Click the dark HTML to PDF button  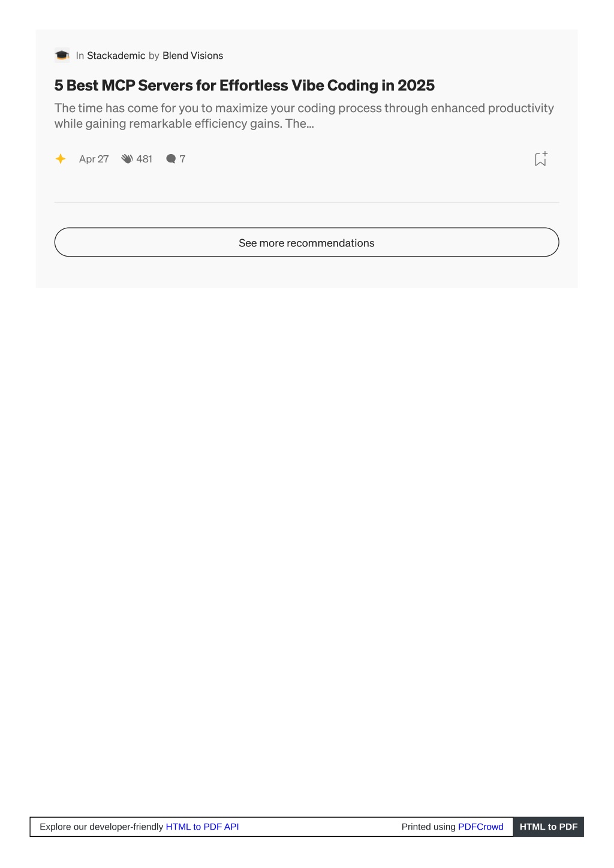pyautogui.click(x=548, y=827)
